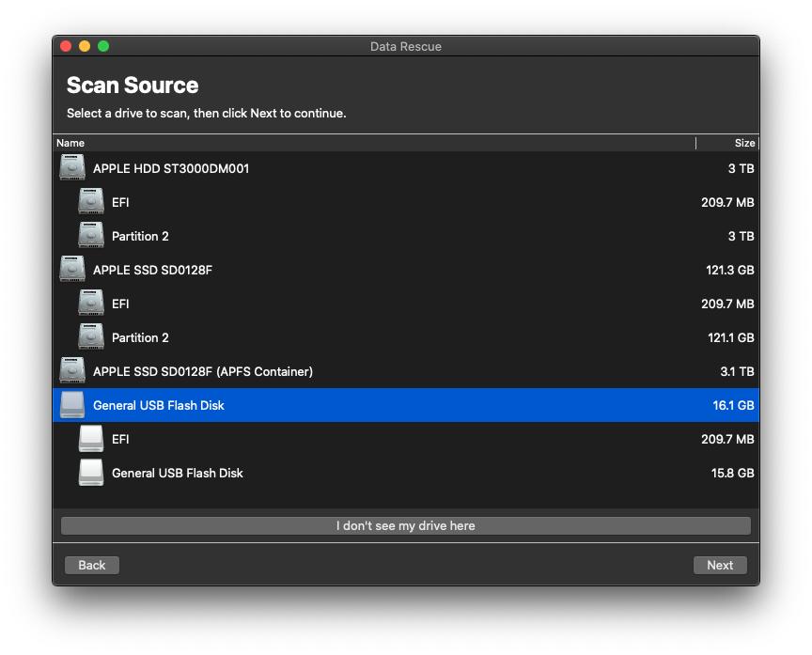Image resolution: width=812 pixels, height=655 pixels.
Task: Click the 3 TB Partition 2 disk icon
Action: (x=91, y=236)
